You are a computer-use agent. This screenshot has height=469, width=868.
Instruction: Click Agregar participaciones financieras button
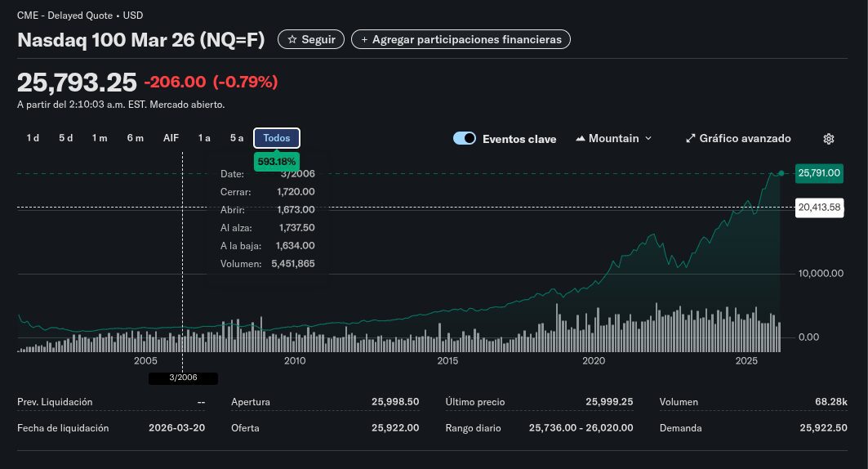(461, 39)
